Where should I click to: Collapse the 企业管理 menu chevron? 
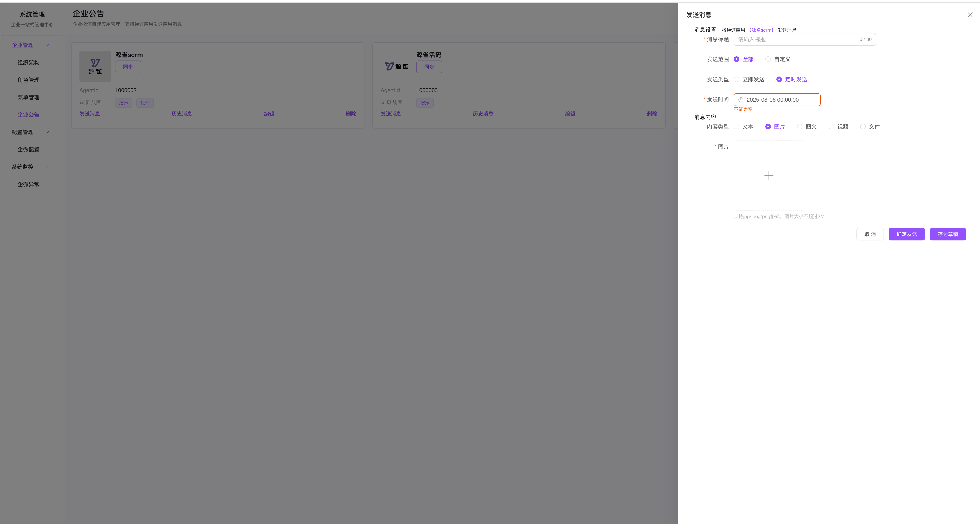click(49, 45)
